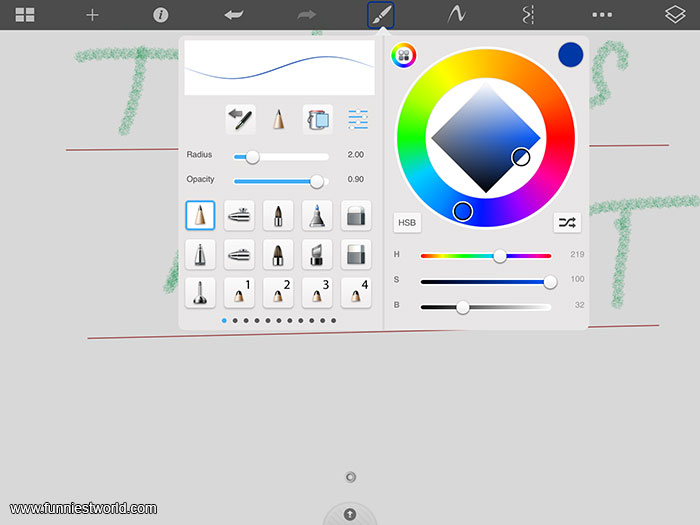
Task: Click the Opacity value 0.90
Action: [x=356, y=179]
